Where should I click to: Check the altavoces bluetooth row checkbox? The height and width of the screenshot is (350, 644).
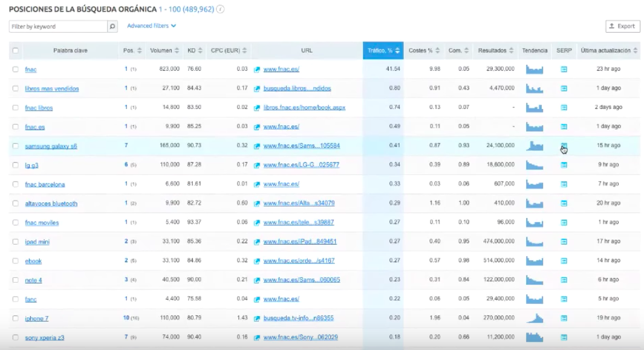(x=16, y=203)
